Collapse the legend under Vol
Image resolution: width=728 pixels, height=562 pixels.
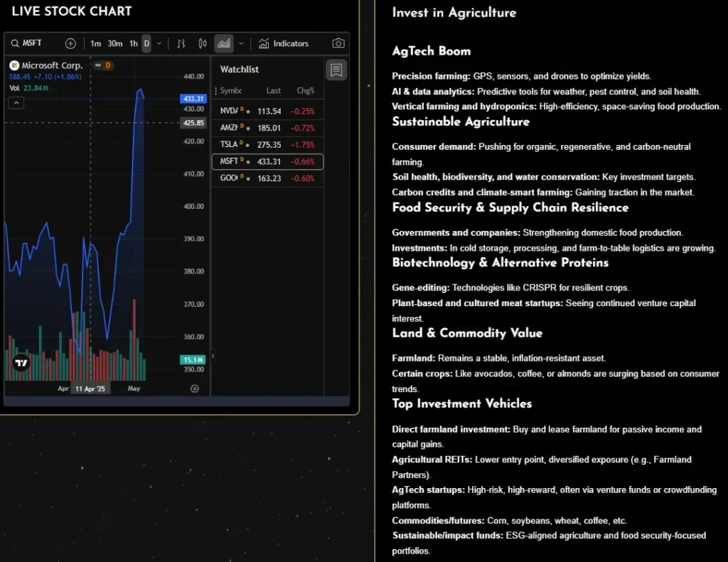16,103
